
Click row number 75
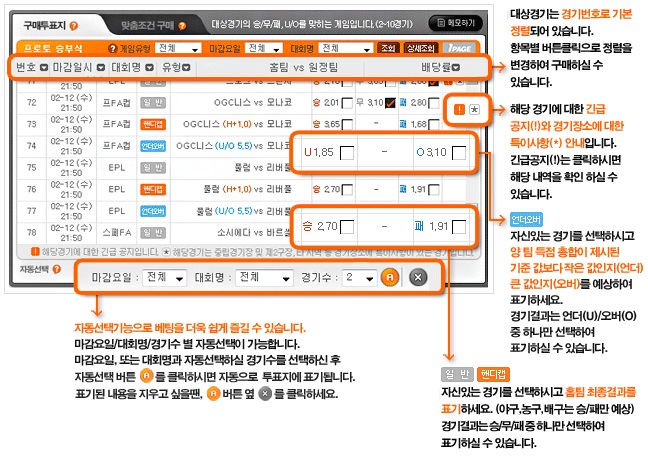tap(32, 168)
